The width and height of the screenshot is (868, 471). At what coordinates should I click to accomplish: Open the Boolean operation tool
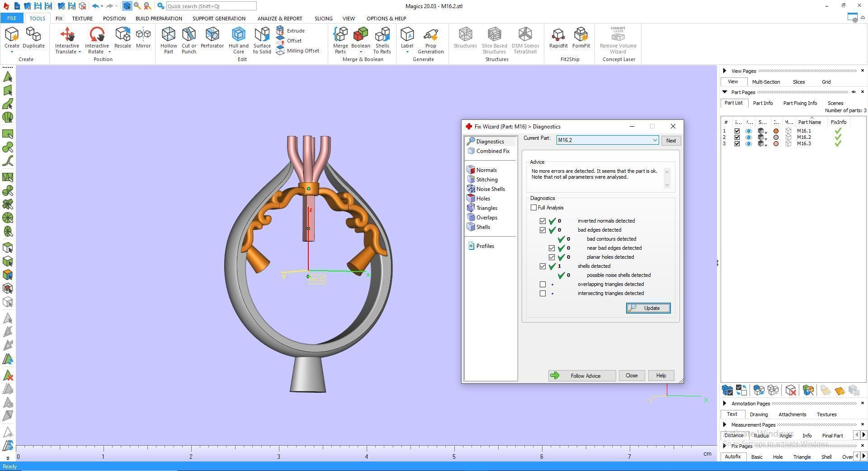361,36
